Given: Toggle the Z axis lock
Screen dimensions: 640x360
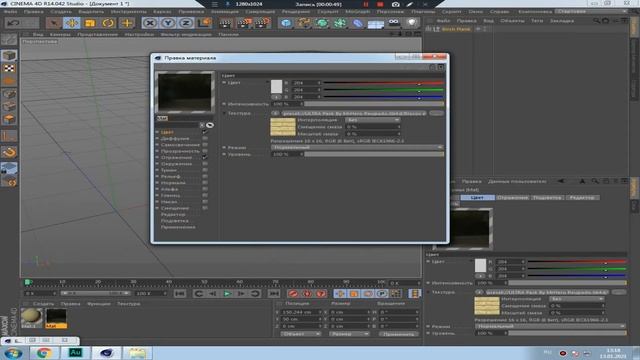Looking at the screenshot, I should [x=186, y=23].
